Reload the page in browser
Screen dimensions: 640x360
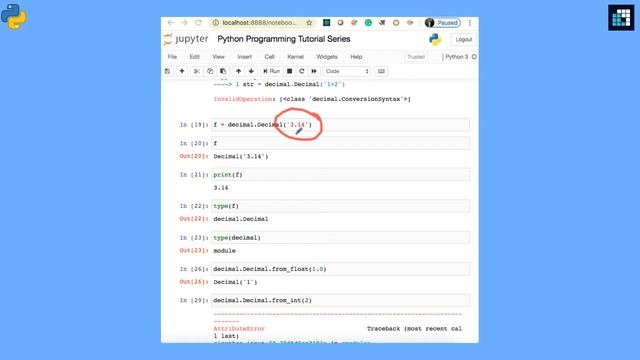(x=198, y=23)
